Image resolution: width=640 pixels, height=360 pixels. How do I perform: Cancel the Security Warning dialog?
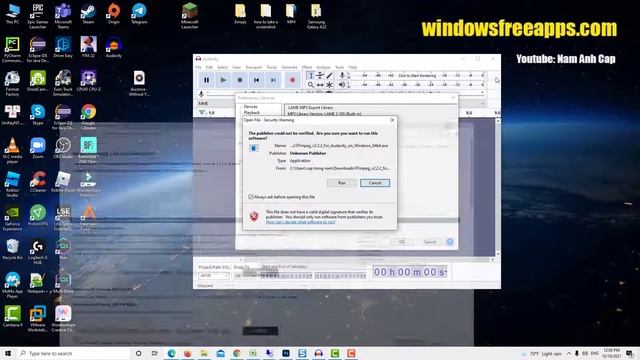(375, 183)
